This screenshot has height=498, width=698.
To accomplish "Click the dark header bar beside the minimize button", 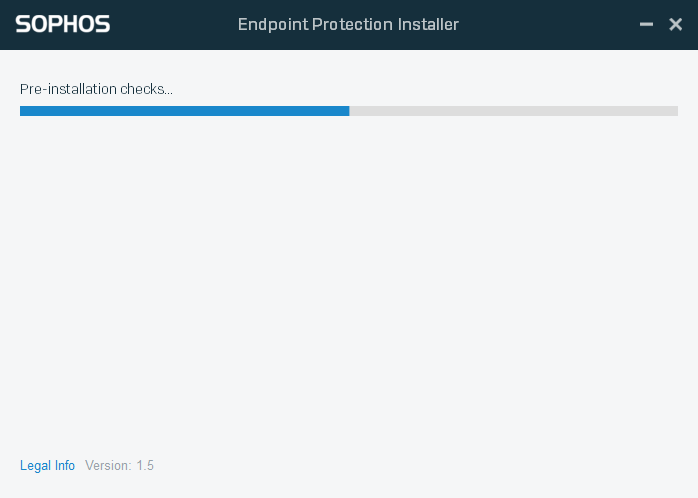I will [x=600, y=24].
